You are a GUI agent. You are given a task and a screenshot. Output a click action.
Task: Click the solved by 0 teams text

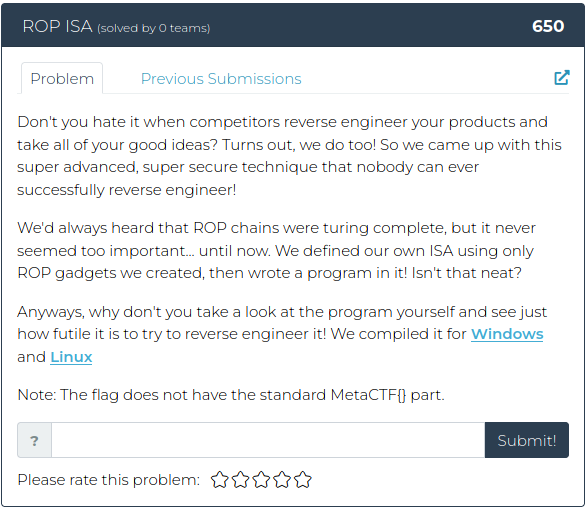[x=154, y=28]
